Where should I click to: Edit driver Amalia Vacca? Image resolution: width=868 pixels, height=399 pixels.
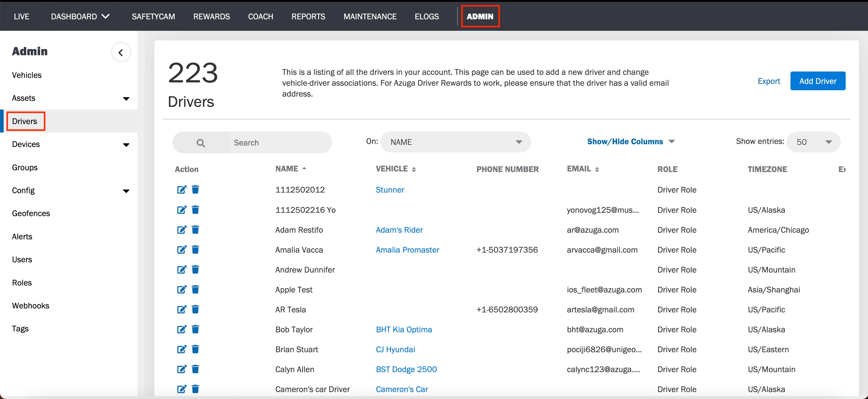(182, 250)
